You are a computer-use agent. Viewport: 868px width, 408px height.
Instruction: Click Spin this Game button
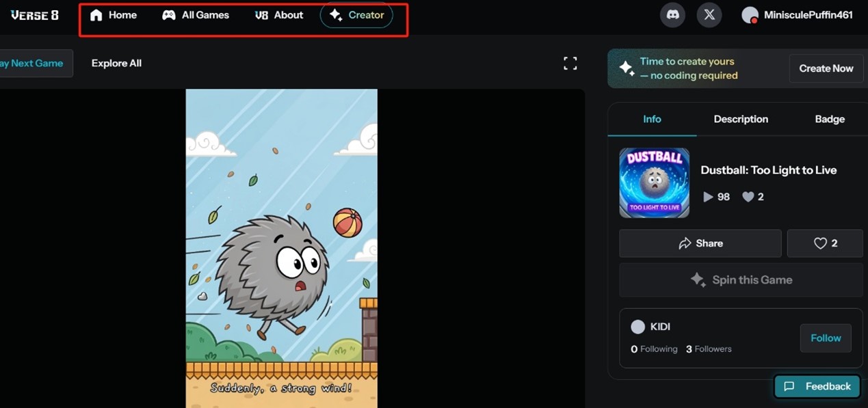click(741, 280)
